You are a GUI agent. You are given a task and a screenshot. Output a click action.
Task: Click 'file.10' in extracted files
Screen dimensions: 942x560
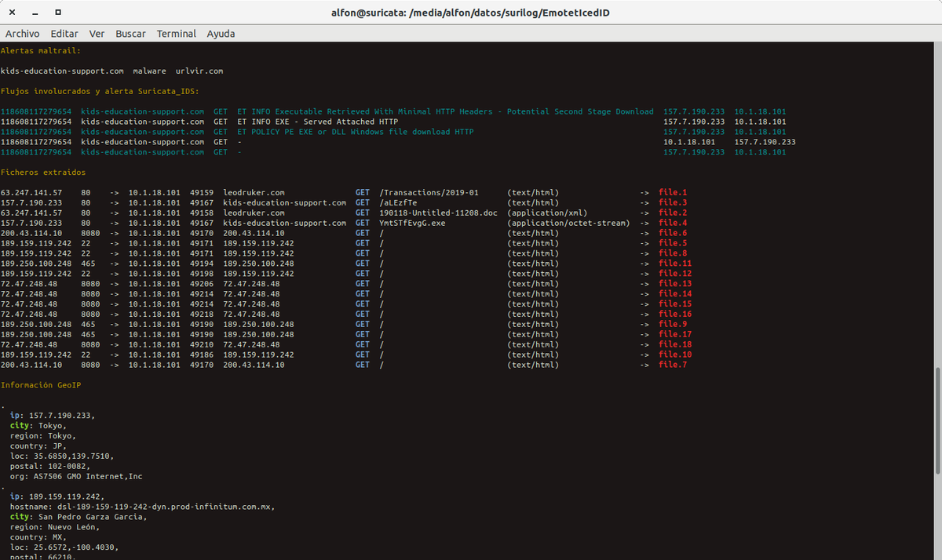coord(675,355)
